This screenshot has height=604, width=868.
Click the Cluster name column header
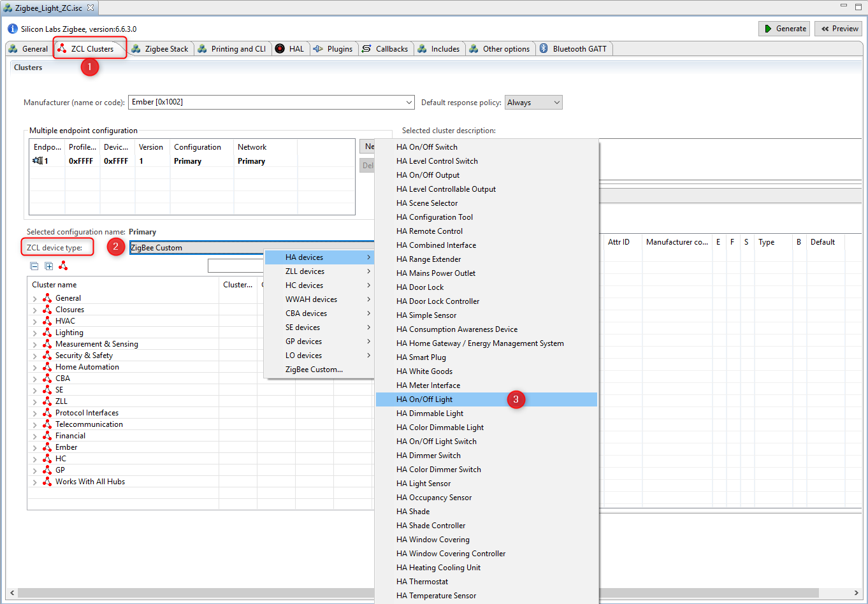coord(123,285)
